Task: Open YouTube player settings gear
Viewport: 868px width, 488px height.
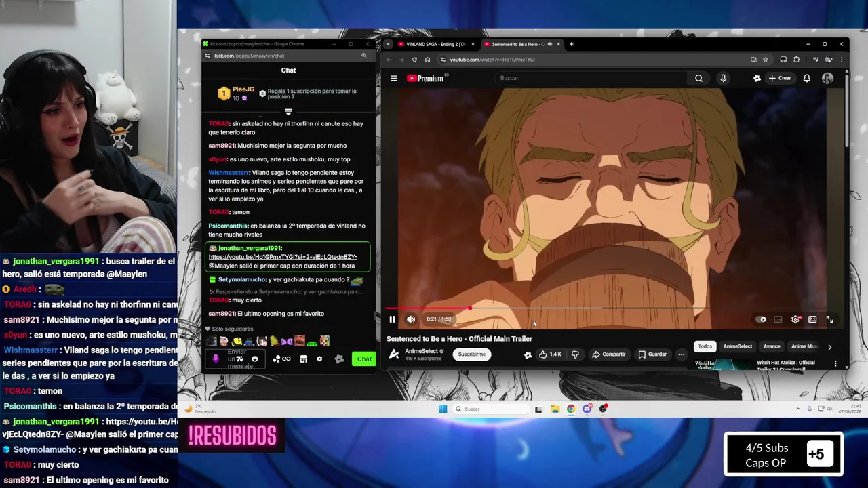Action: coord(795,319)
